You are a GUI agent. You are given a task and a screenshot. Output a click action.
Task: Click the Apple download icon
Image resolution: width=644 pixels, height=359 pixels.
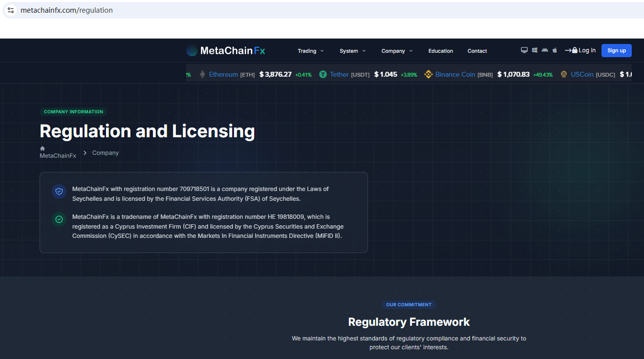click(x=555, y=50)
